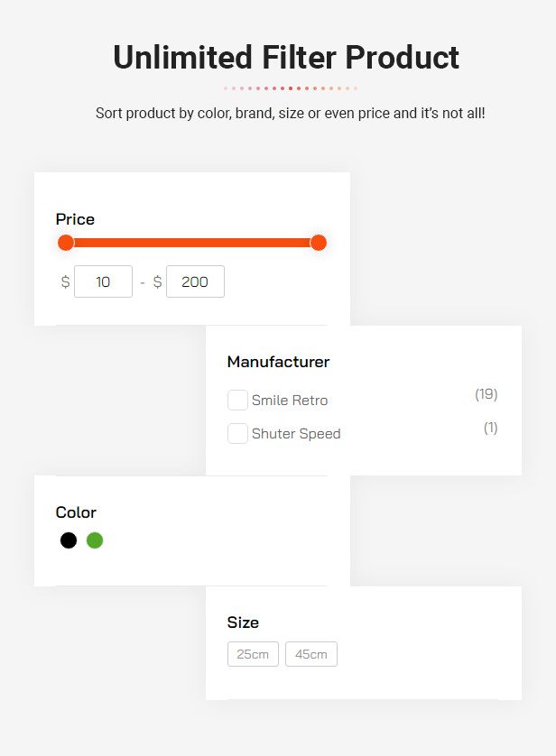Screen dimensions: 556x756
Task: Click the Color filter heading
Action: tap(76, 512)
